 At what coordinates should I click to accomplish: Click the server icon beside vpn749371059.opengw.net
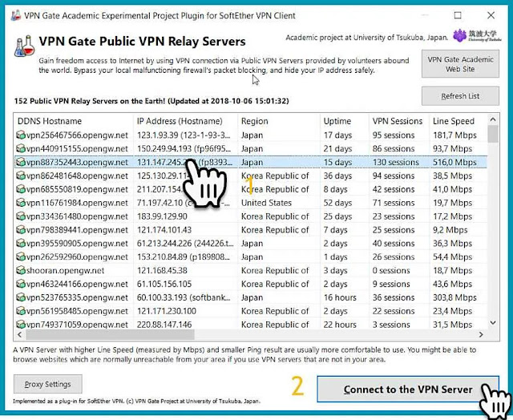coord(21,325)
